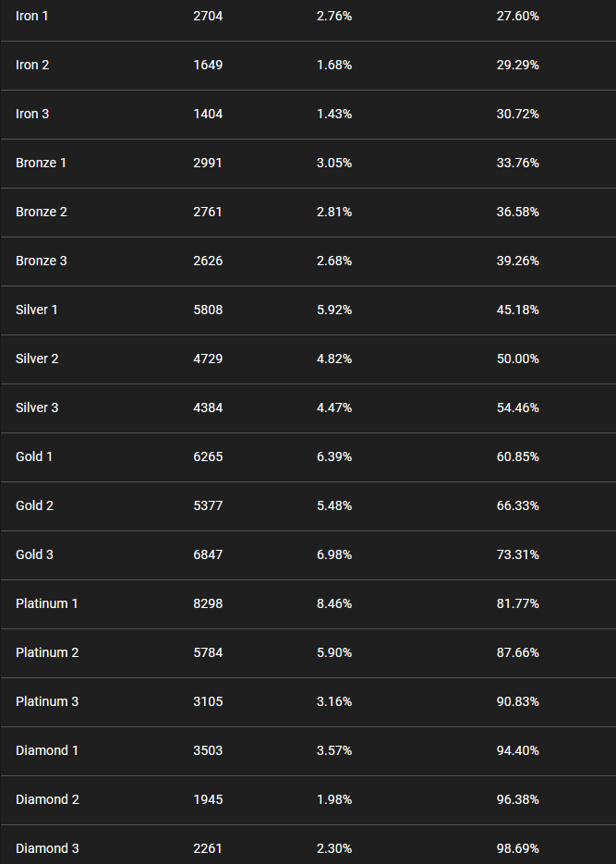Screen dimensions: 616x864
Task: Select Platinum 2 cumulative value 87.66%
Action: pyautogui.click(x=517, y=653)
